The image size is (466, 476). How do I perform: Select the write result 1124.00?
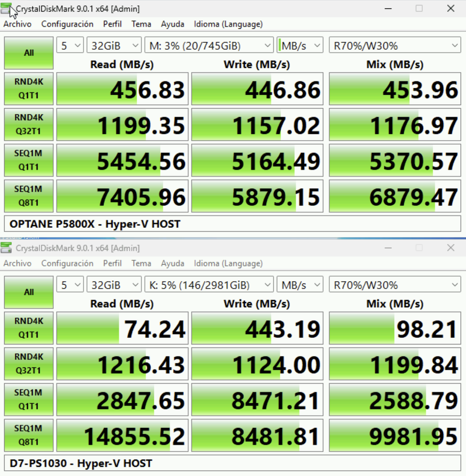click(x=257, y=364)
